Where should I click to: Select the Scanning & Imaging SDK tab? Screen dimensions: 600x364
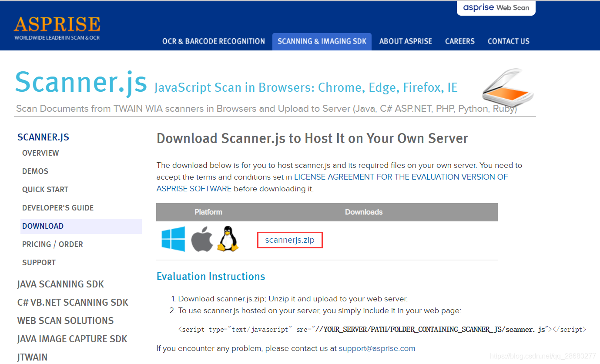coord(322,41)
